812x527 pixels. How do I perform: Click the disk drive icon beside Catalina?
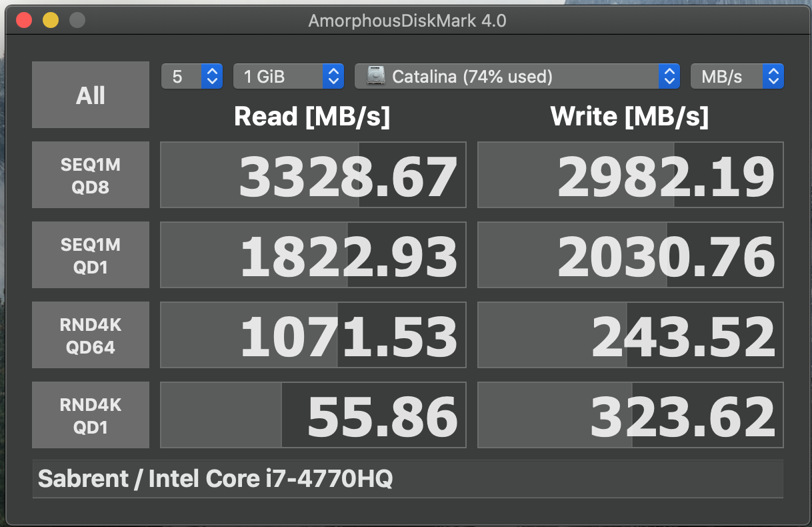pos(377,77)
